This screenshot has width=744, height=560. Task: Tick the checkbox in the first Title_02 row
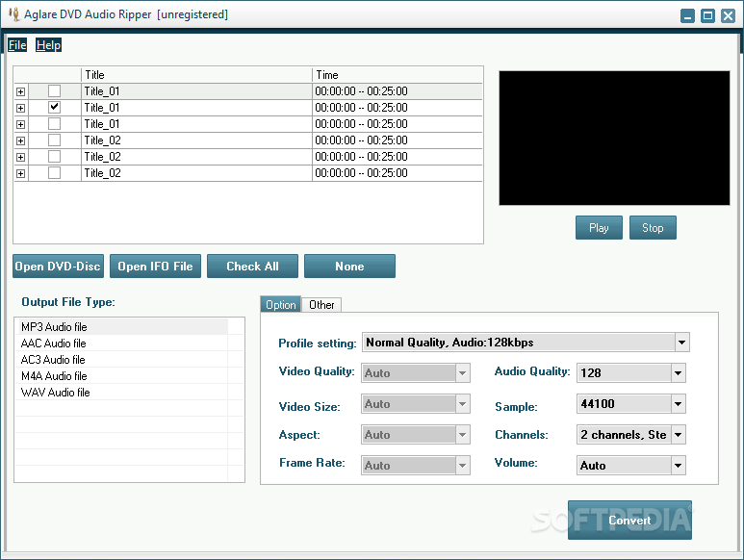(55, 140)
